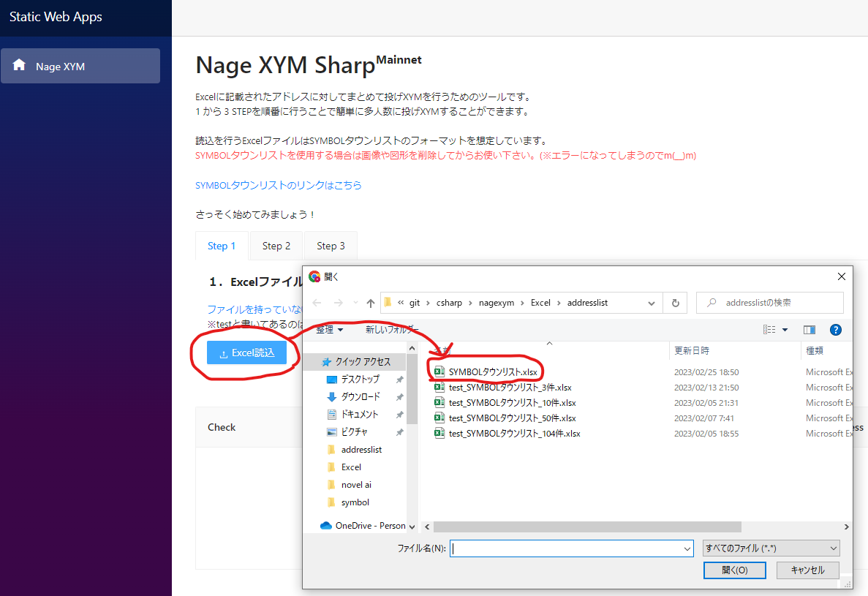Image resolution: width=868 pixels, height=596 pixels.
Task: Select OneDrive - Person tree item
Action: 370,525
